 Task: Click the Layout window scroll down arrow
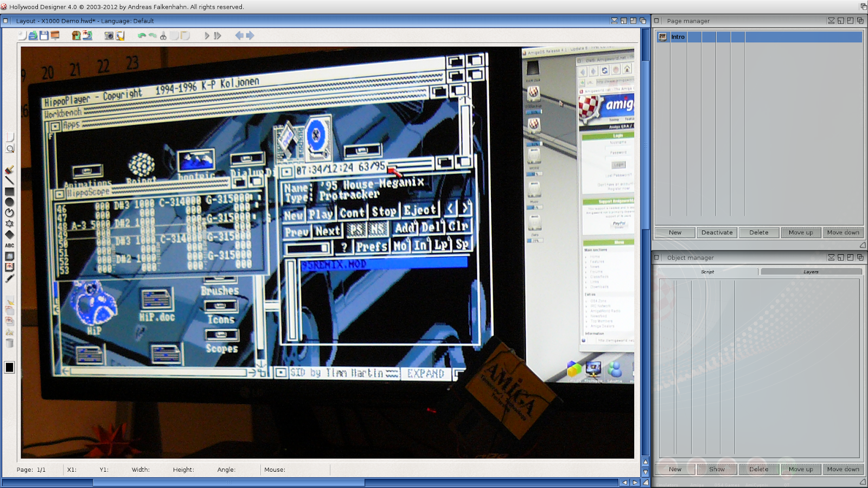pos(646,472)
